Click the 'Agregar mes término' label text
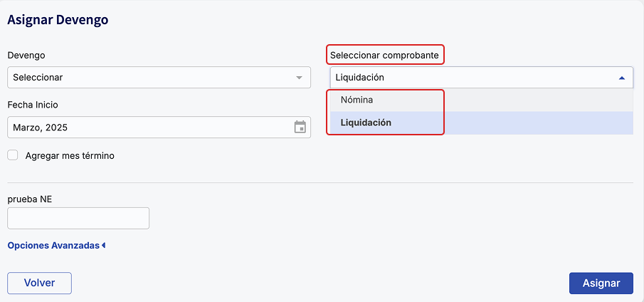 pyautogui.click(x=70, y=156)
